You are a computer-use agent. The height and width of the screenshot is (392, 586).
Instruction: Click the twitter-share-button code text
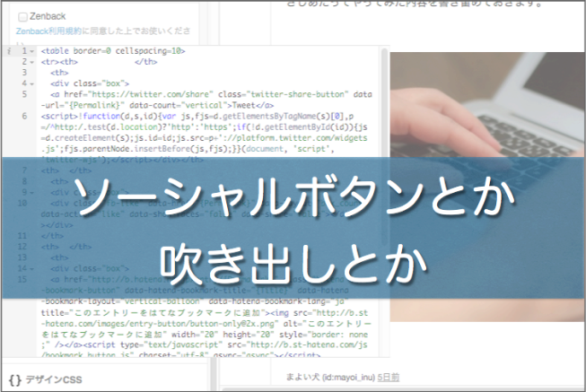click(300, 94)
